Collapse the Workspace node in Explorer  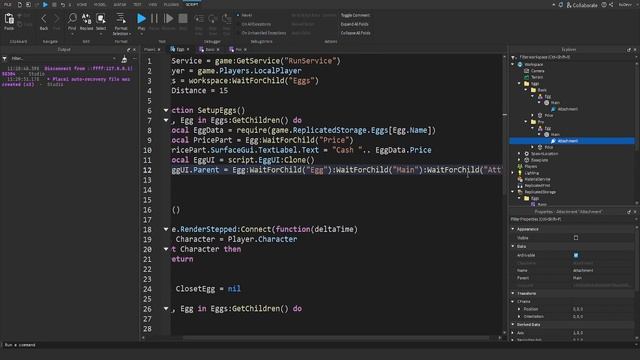(513, 64)
